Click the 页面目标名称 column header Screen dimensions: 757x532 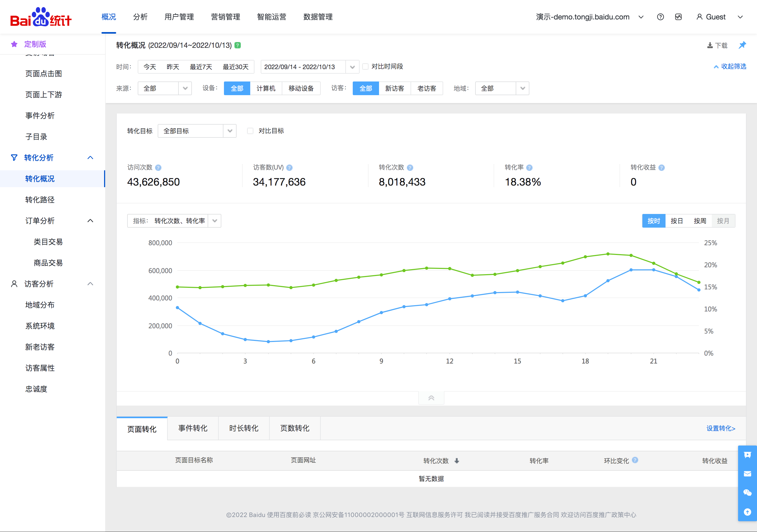[194, 460]
